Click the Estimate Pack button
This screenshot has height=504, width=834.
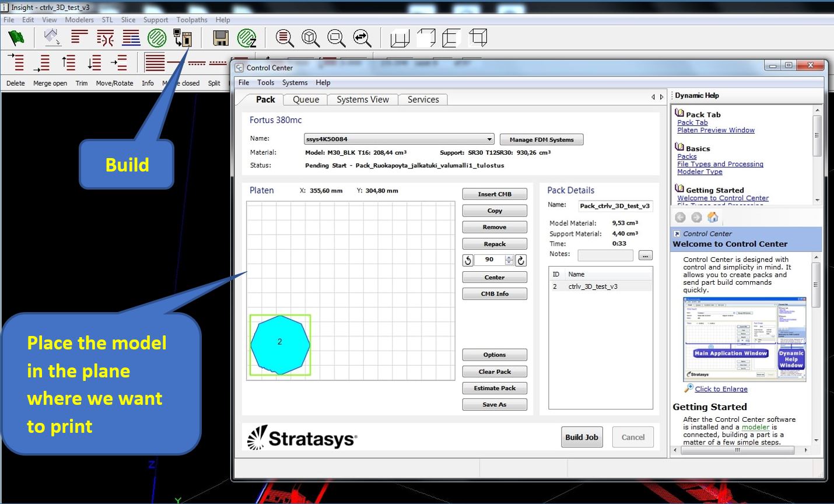coord(495,388)
